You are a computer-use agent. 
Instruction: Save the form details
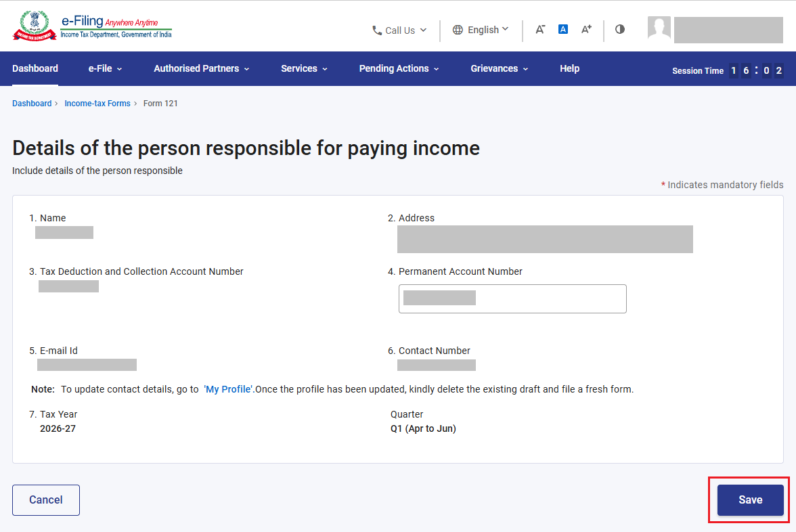[x=750, y=500]
